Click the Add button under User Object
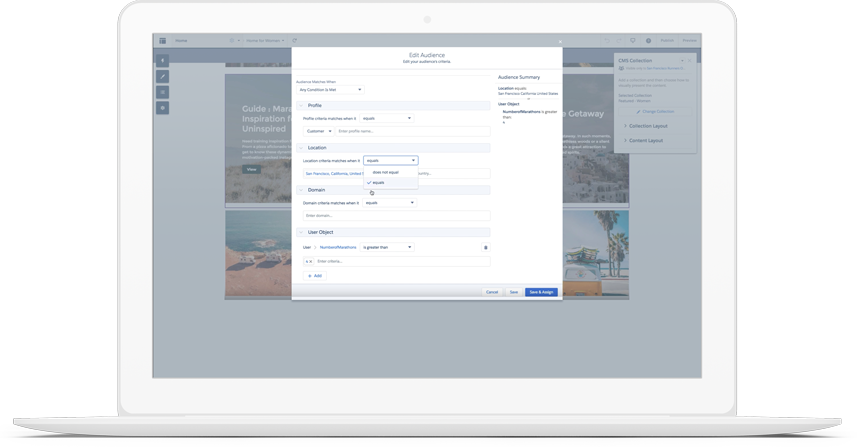857x447 pixels. [315, 276]
